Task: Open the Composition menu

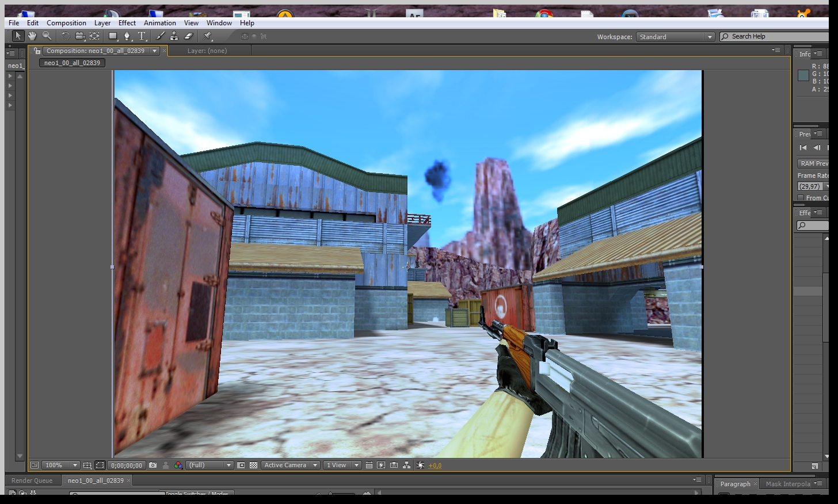Action: 66,23
